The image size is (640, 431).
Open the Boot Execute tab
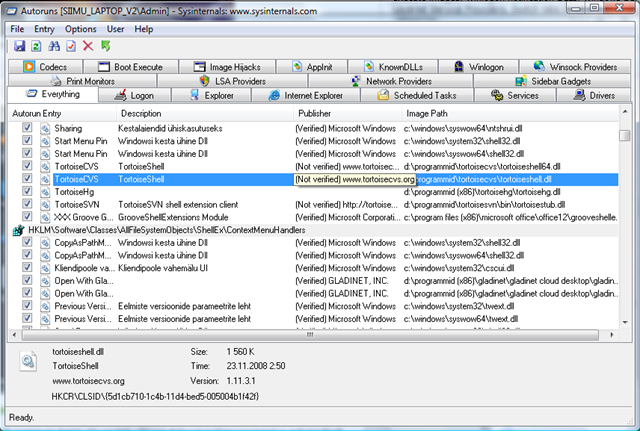[x=131, y=67]
